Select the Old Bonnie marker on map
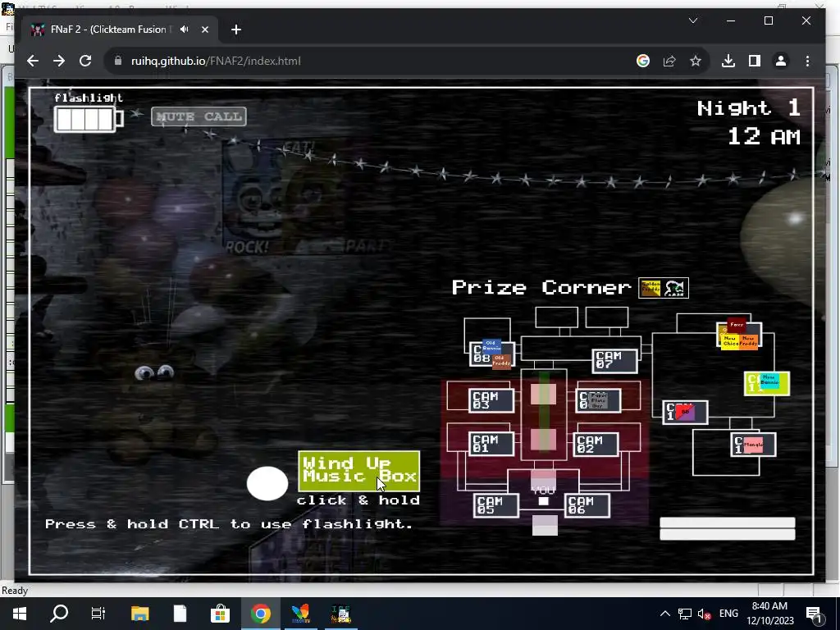Screen dimensions: 840x630 (491, 345)
